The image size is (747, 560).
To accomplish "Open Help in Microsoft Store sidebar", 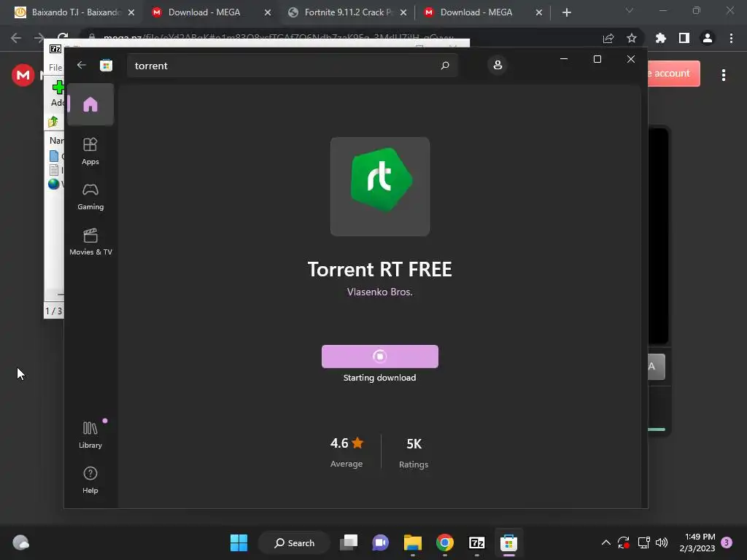I will coord(90,480).
